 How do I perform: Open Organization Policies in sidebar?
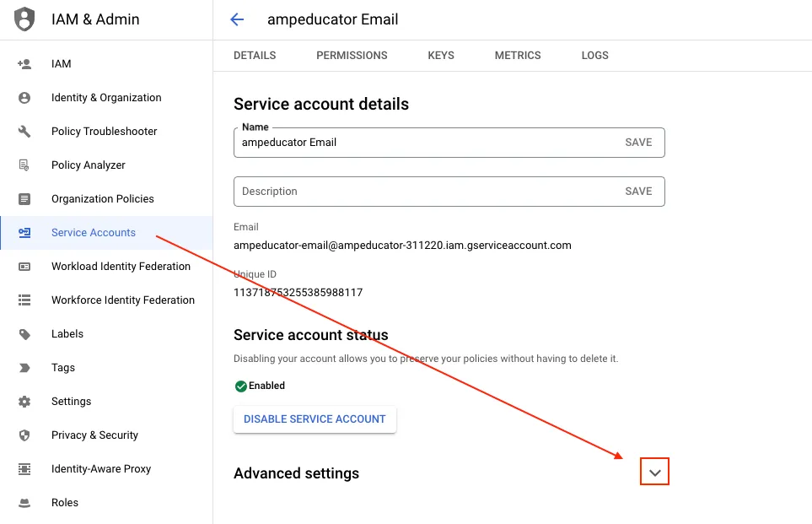[x=106, y=199]
